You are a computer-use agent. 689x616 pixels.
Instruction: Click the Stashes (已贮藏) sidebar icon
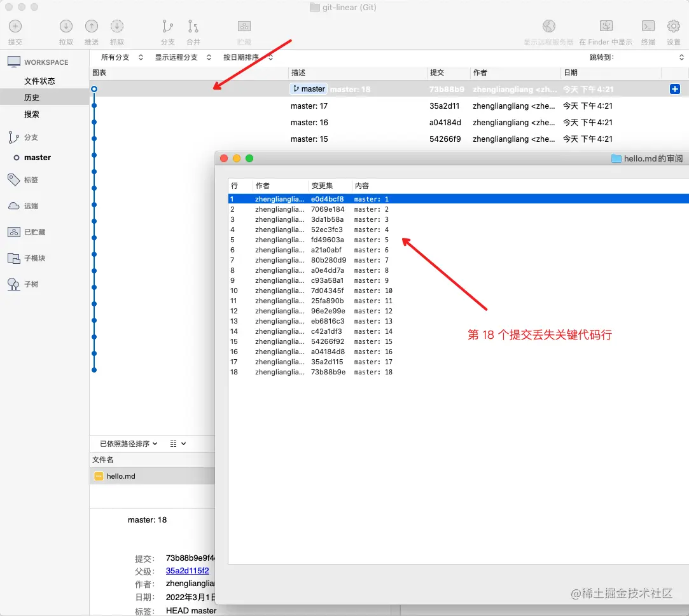14,232
